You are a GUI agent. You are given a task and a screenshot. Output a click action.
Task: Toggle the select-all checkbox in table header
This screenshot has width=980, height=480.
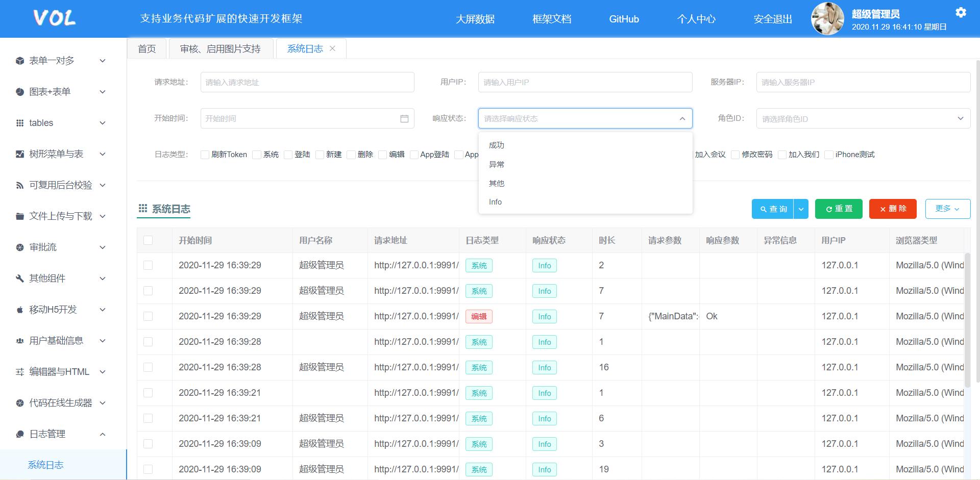tap(148, 240)
